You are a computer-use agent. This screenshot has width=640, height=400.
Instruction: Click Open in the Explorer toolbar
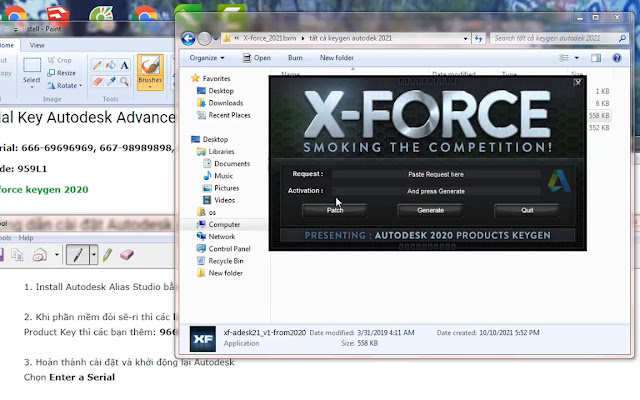257,58
